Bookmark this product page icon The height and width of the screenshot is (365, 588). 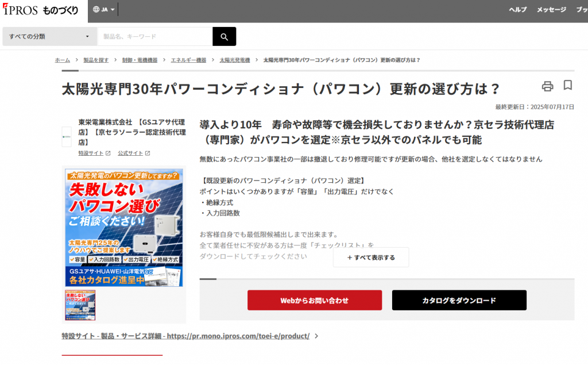pyautogui.click(x=568, y=85)
